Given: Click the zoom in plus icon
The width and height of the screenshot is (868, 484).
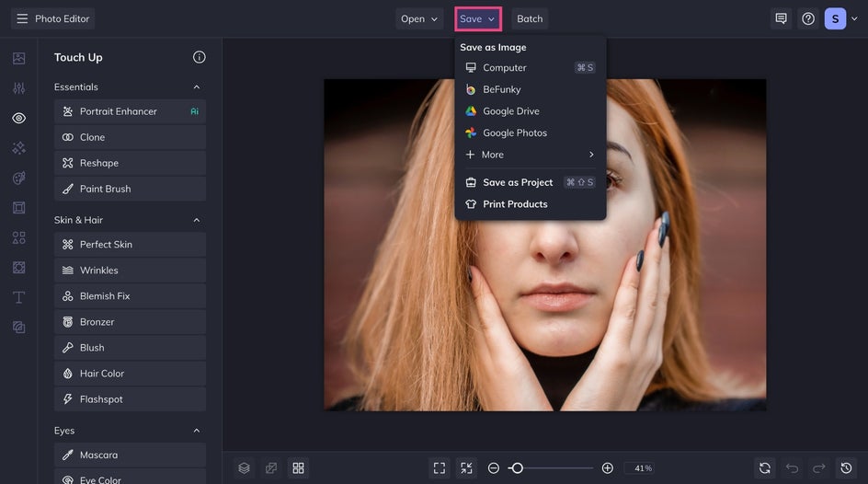Looking at the screenshot, I should [x=607, y=468].
